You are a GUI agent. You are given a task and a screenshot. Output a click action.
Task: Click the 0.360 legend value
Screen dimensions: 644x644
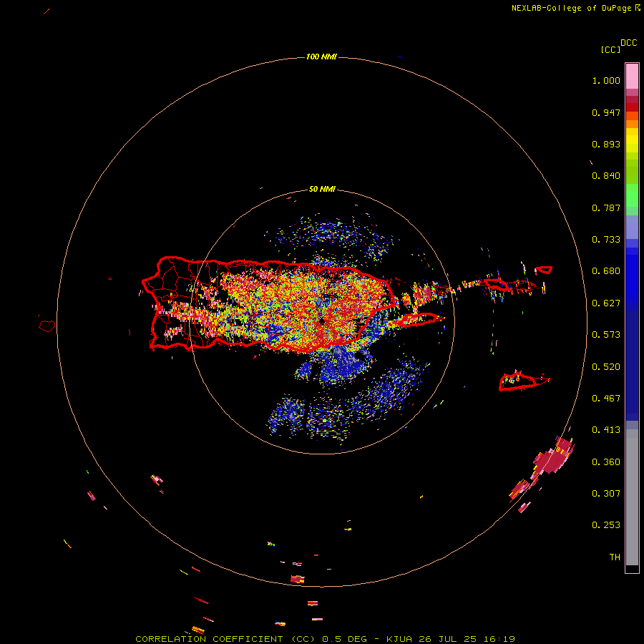click(x=606, y=462)
